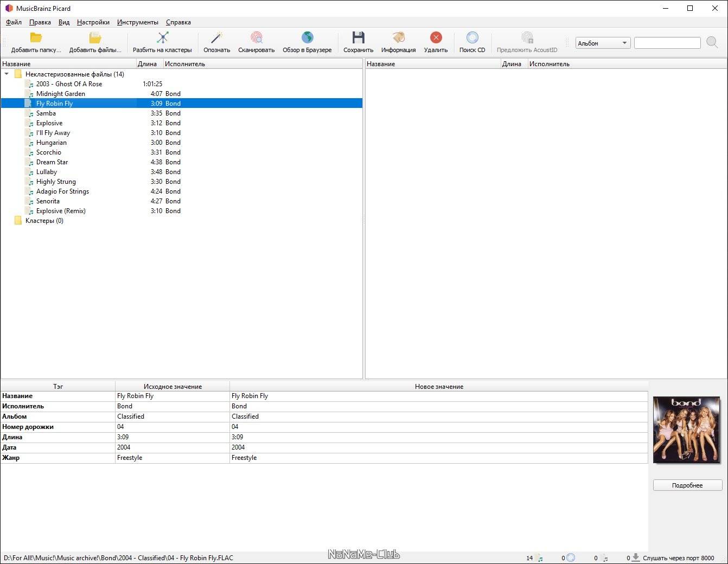Click the file icon beside Senorita
This screenshot has width=728, height=564.
click(29, 201)
